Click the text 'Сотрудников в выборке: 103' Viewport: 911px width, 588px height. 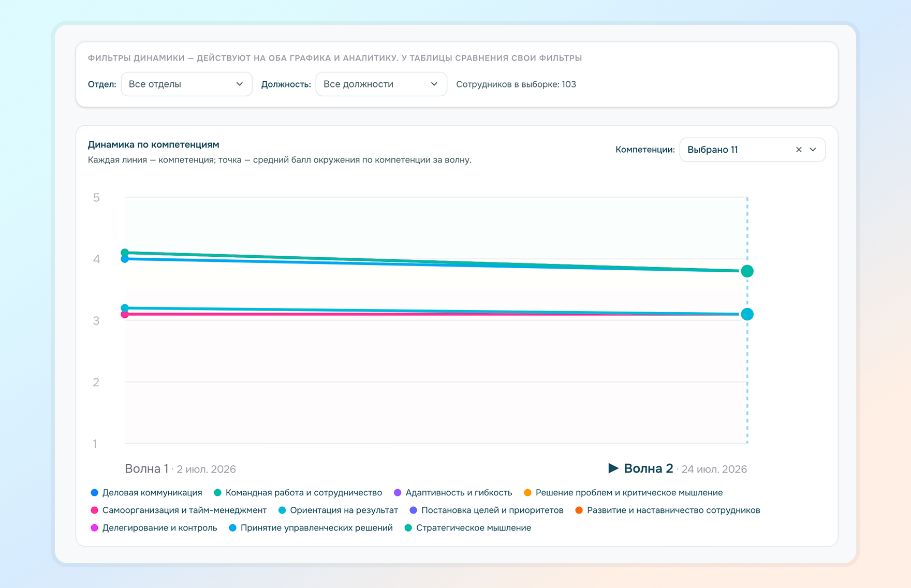[516, 84]
